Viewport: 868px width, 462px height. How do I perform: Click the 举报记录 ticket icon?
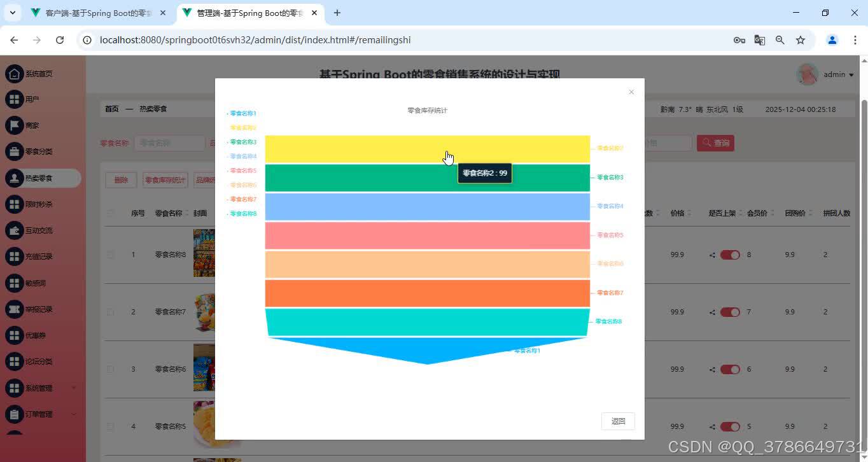(x=14, y=310)
